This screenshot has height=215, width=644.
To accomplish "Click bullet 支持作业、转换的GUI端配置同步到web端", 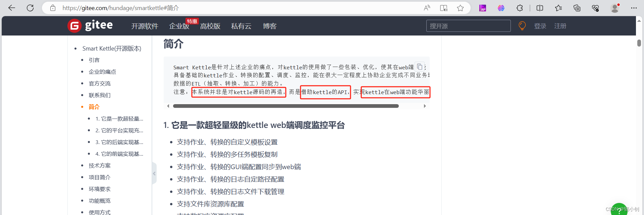I will 239,167.
